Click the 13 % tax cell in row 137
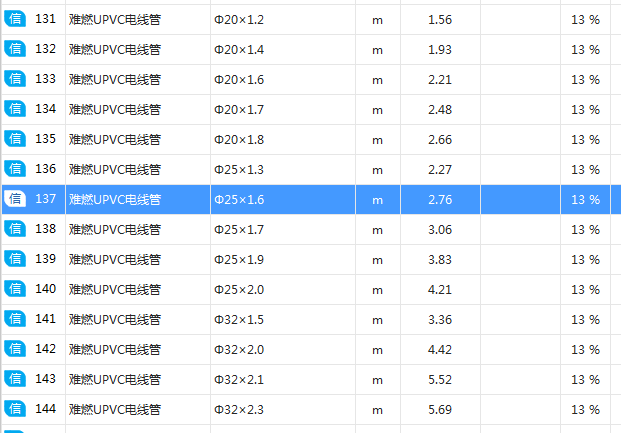 click(585, 200)
